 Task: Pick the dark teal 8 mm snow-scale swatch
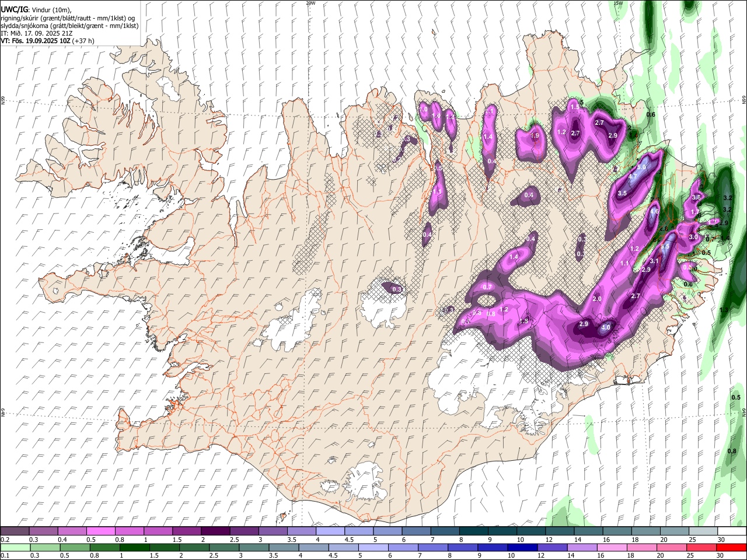474,531
